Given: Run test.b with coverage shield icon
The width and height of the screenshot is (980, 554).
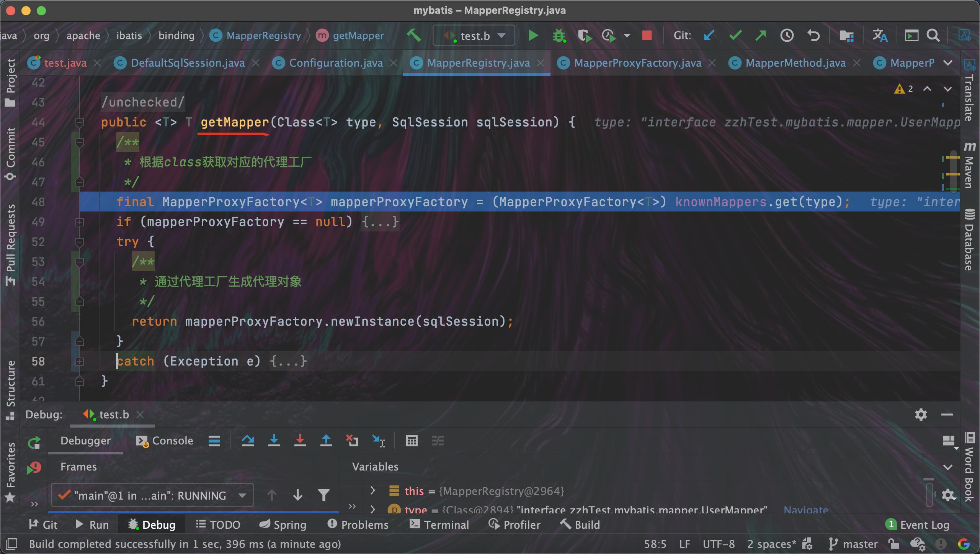Looking at the screenshot, I should 585,36.
